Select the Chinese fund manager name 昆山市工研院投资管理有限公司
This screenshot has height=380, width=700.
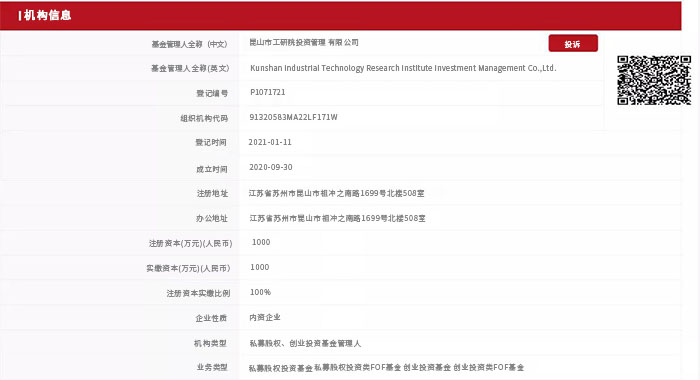304,42
